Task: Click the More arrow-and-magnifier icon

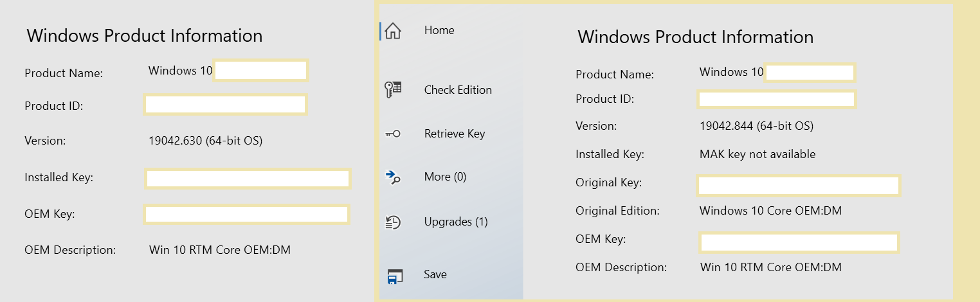Action: click(392, 177)
